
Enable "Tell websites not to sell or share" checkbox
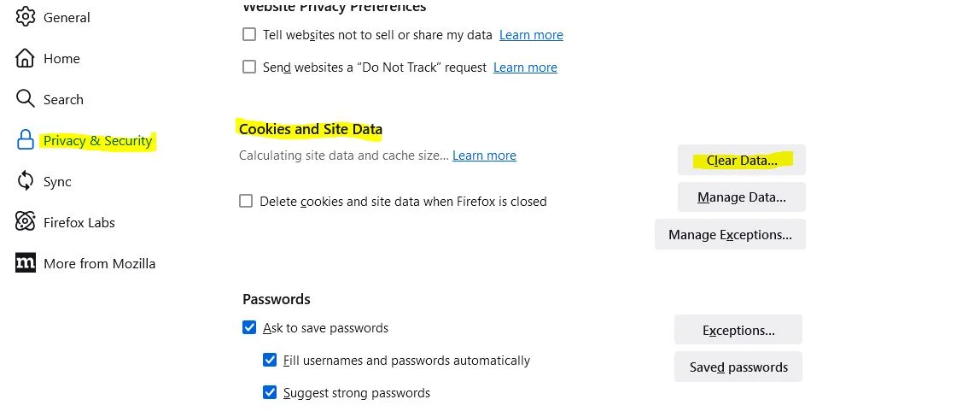249,35
